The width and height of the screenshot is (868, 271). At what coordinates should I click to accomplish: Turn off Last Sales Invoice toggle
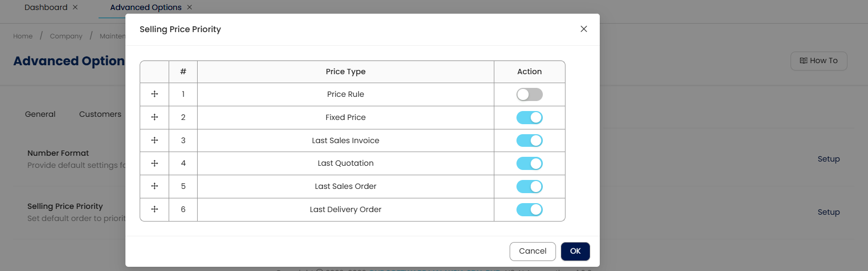(x=529, y=140)
